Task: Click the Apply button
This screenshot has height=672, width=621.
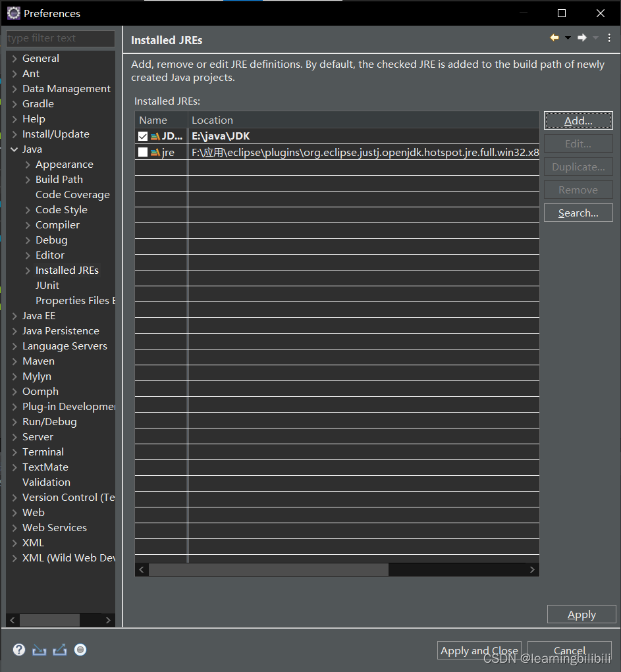Action: [x=581, y=614]
